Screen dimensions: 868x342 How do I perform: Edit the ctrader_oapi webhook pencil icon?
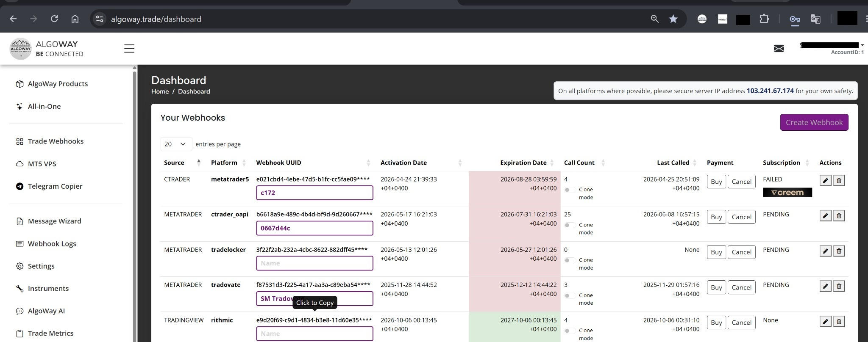click(825, 216)
